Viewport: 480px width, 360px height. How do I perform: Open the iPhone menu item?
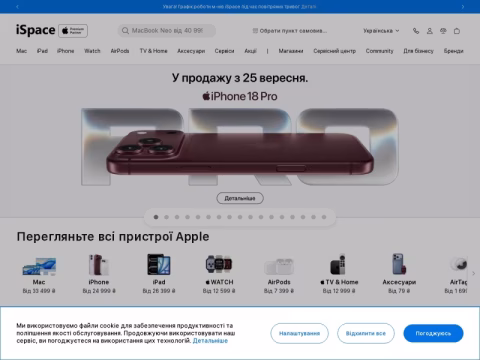click(65, 51)
